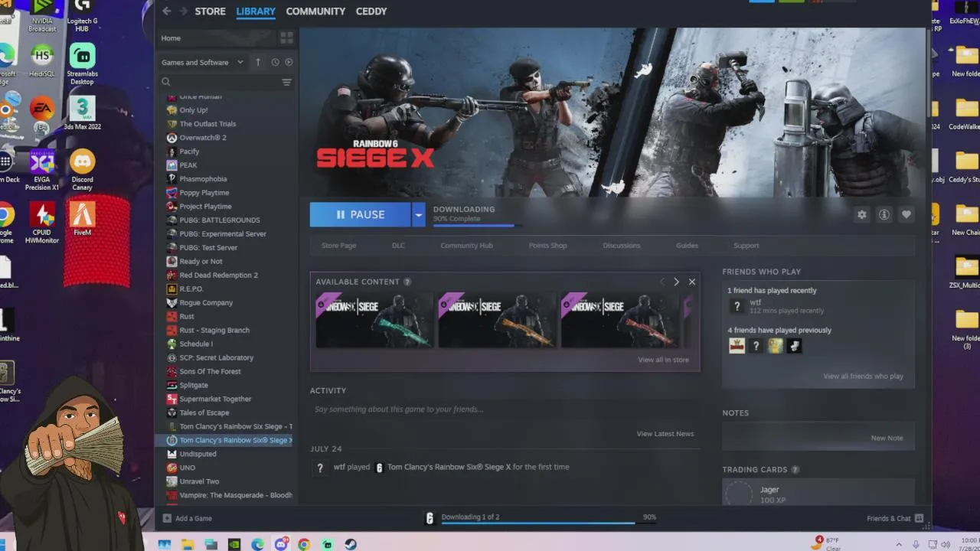
Task: Open advanced filter options icon in search bar
Action: [x=286, y=82]
